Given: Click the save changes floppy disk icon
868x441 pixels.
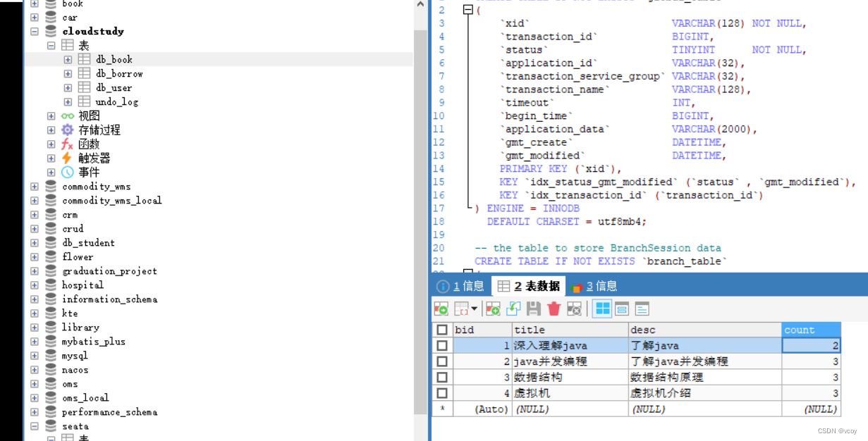Looking at the screenshot, I should pyautogui.click(x=534, y=309).
